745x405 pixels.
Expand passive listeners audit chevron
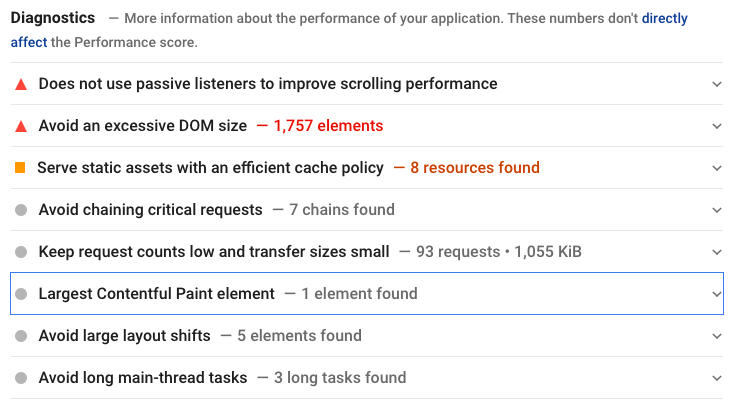716,84
